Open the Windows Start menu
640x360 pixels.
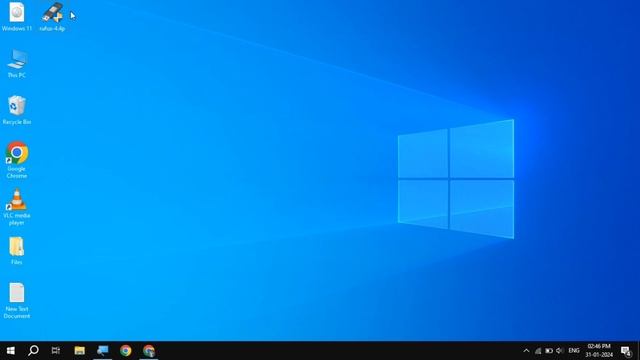pos(11,351)
